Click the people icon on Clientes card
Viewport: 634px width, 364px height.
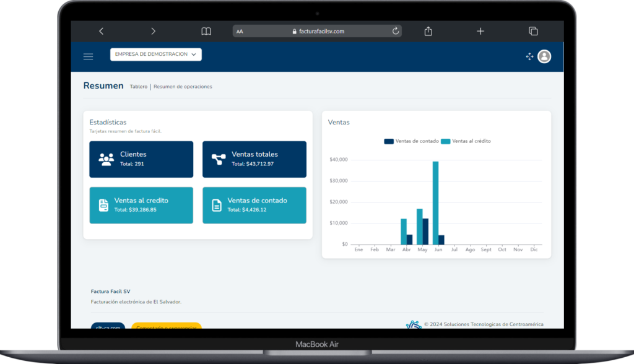click(106, 159)
